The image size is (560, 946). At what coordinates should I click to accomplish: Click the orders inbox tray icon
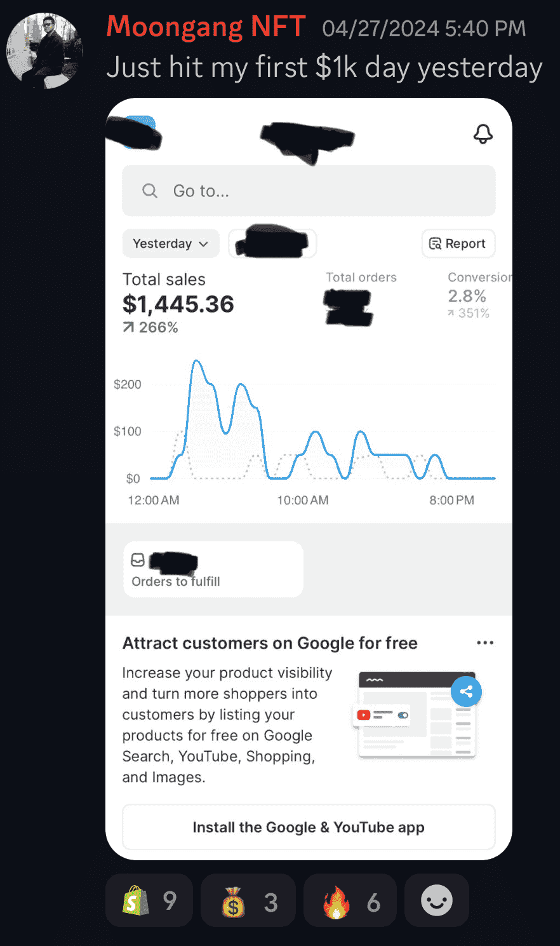click(x=138, y=560)
